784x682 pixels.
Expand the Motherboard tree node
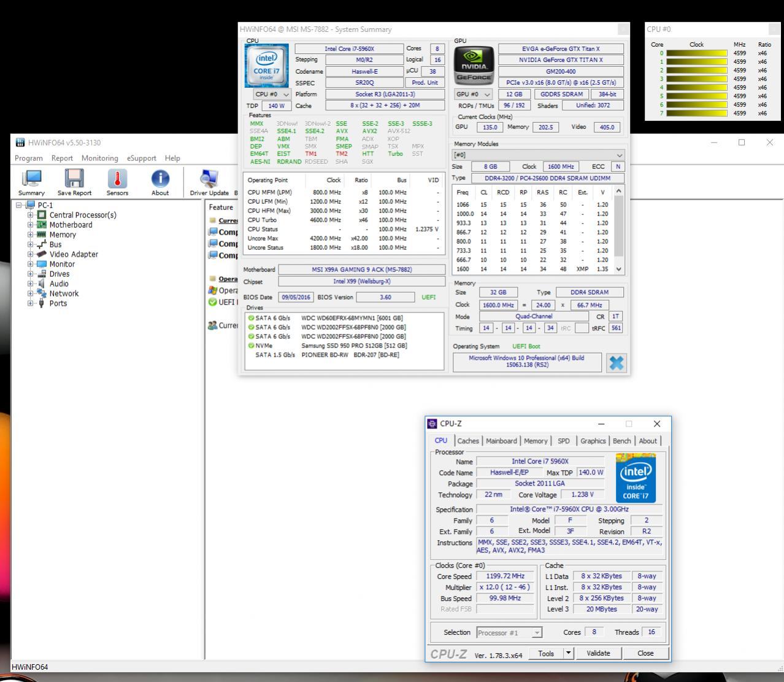click(x=30, y=225)
